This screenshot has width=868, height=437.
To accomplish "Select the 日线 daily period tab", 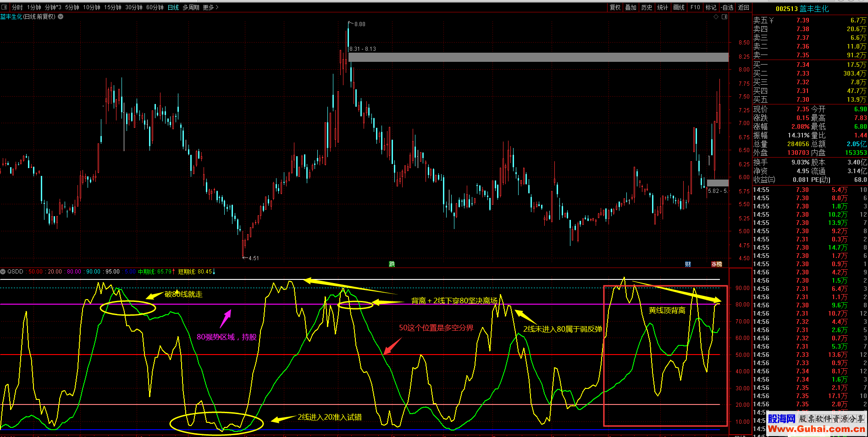I will 173,7.
